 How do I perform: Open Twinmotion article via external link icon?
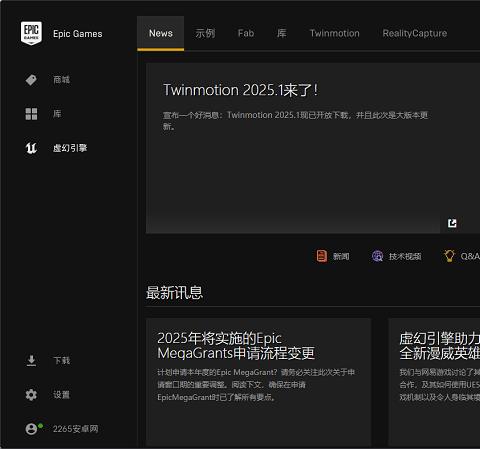(452, 223)
